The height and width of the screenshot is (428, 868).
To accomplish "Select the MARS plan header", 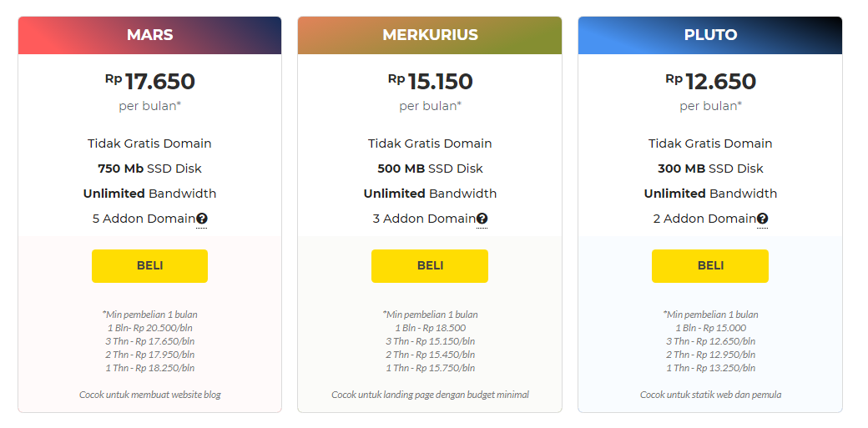I will coord(149,35).
